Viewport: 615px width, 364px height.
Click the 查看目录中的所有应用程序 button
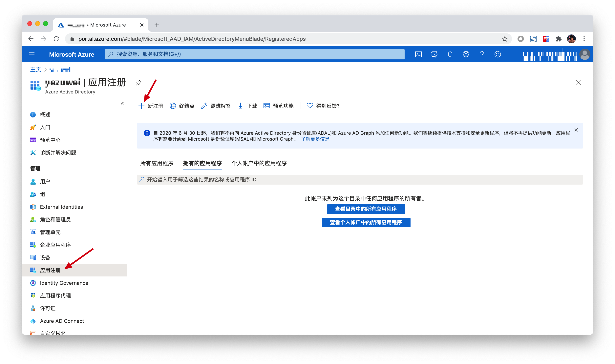[366, 209]
